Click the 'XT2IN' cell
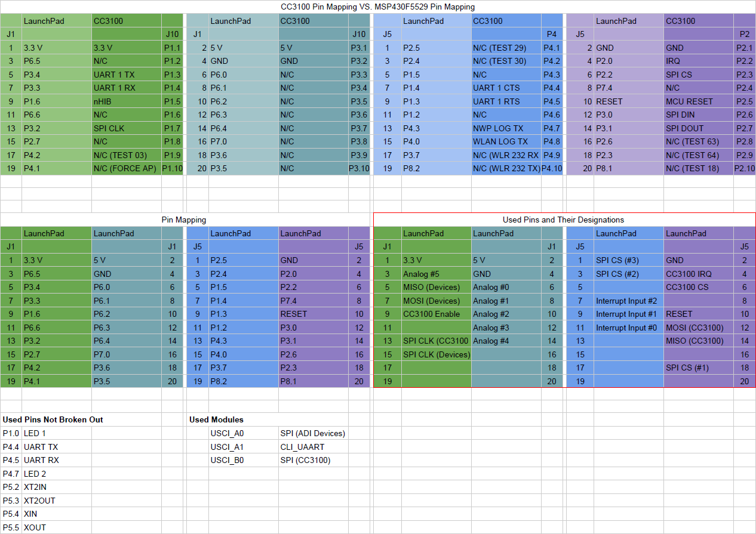Image resolution: width=756 pixels, height=534 pixels. coord(57,487)
